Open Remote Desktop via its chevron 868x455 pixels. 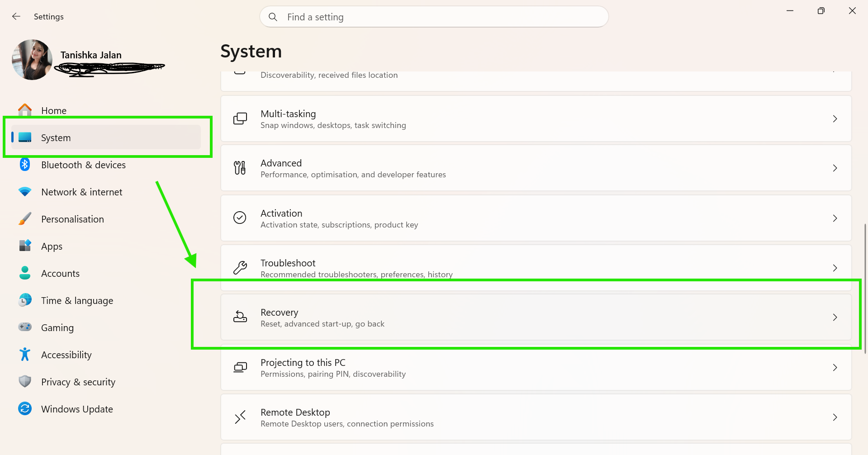click(x=835, y=417)
